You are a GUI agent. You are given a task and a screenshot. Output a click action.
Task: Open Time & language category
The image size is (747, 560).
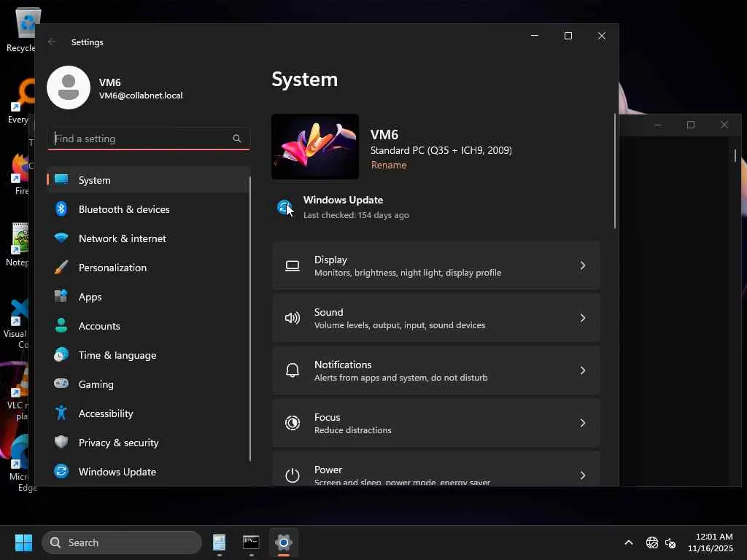coord(148,355)
